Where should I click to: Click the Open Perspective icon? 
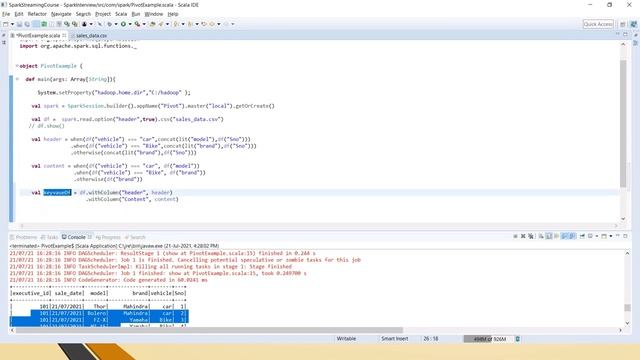(x=622, y=24)
